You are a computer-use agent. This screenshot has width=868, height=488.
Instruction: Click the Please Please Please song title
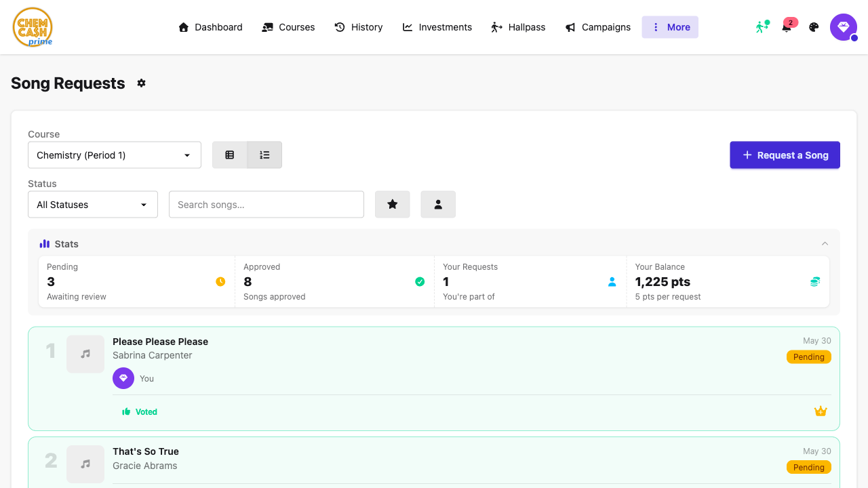click(160, 342)
